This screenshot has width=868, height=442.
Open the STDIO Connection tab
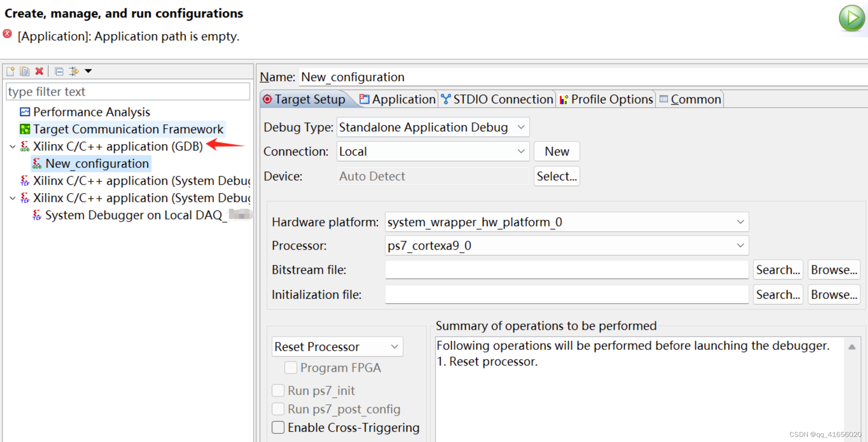click(497, 99)
